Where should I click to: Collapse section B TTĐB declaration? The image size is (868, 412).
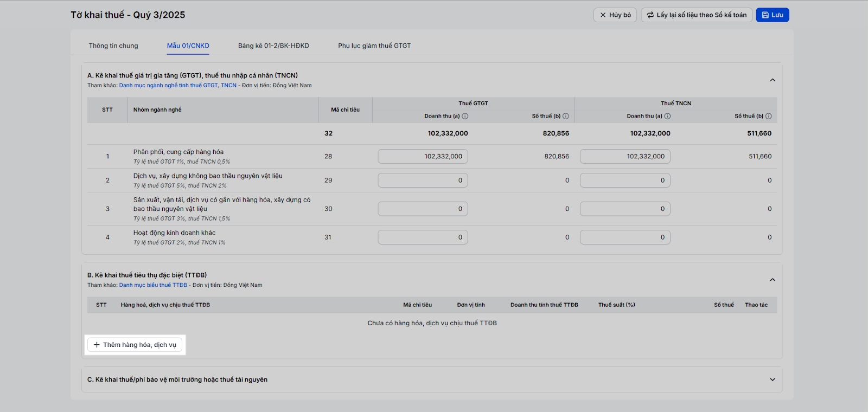coord(773,280)
